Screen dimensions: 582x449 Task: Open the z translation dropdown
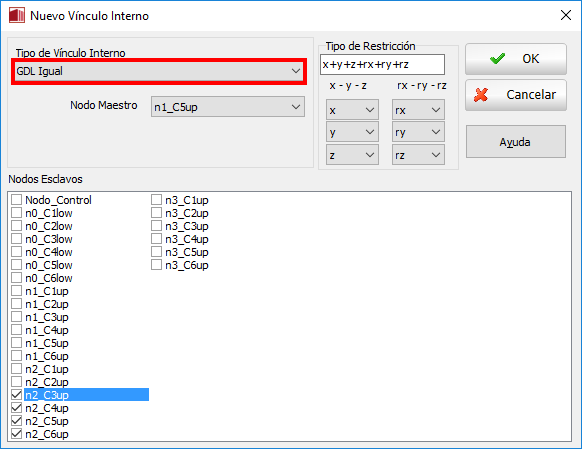352,155
